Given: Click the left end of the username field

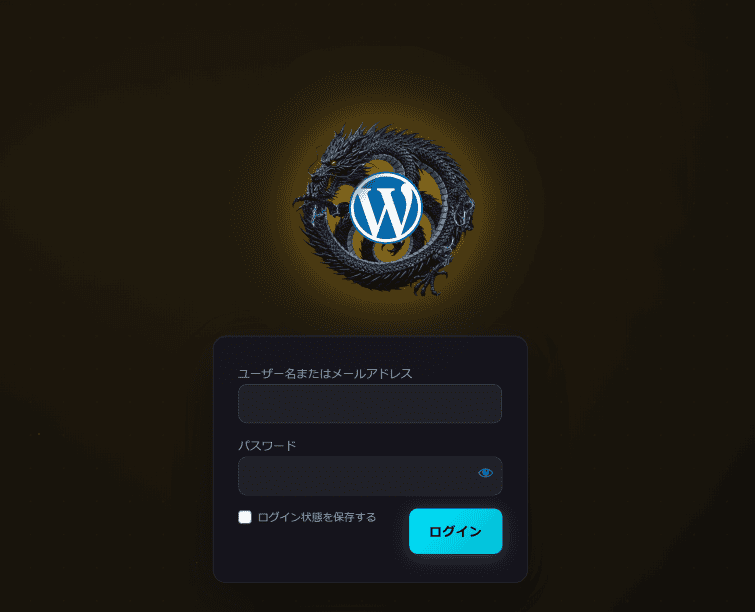Looking at the screenshot, I should point(248,404).
